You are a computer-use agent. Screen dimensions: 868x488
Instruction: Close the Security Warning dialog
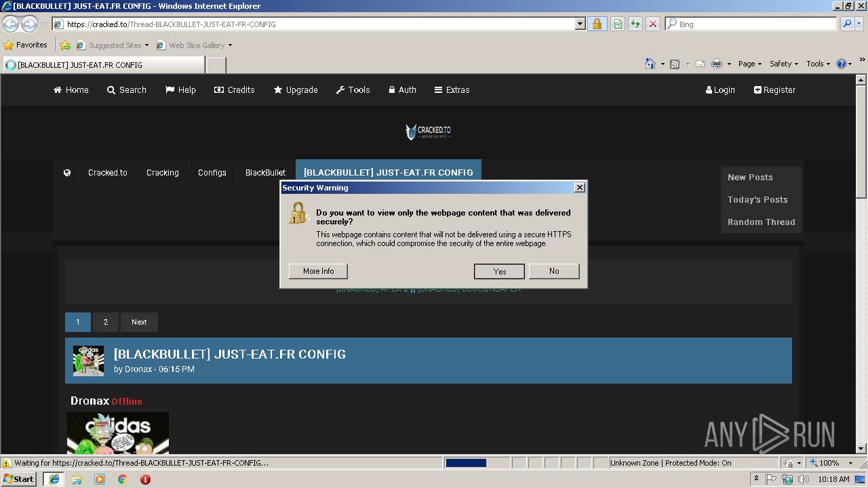(x=579, y=188)
